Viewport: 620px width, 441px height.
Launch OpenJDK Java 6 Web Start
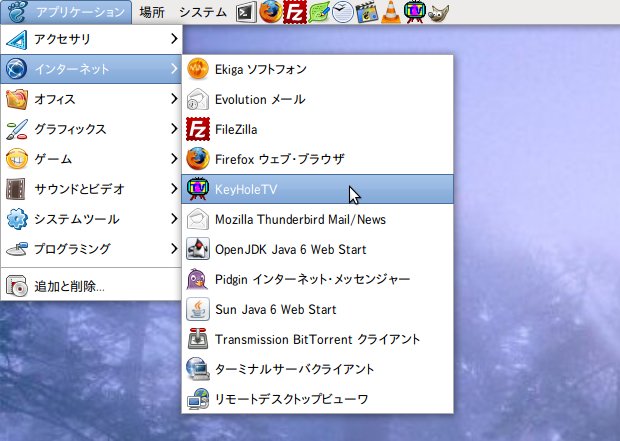pos(318,249)
